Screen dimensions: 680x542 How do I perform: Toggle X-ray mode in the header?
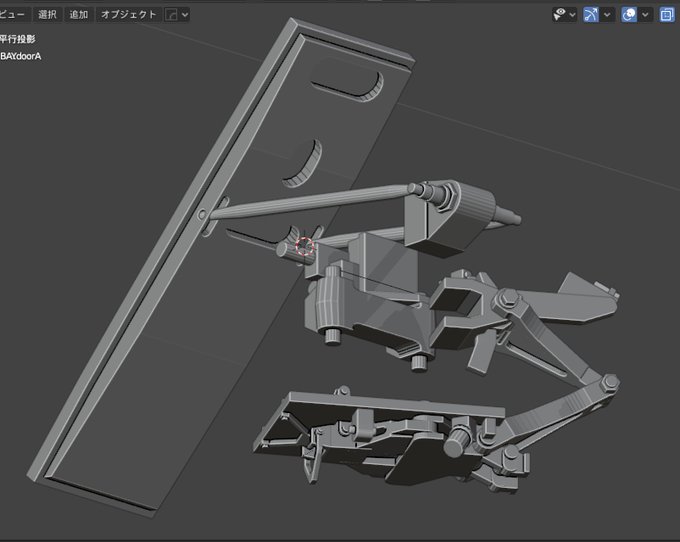click(667, 15)
